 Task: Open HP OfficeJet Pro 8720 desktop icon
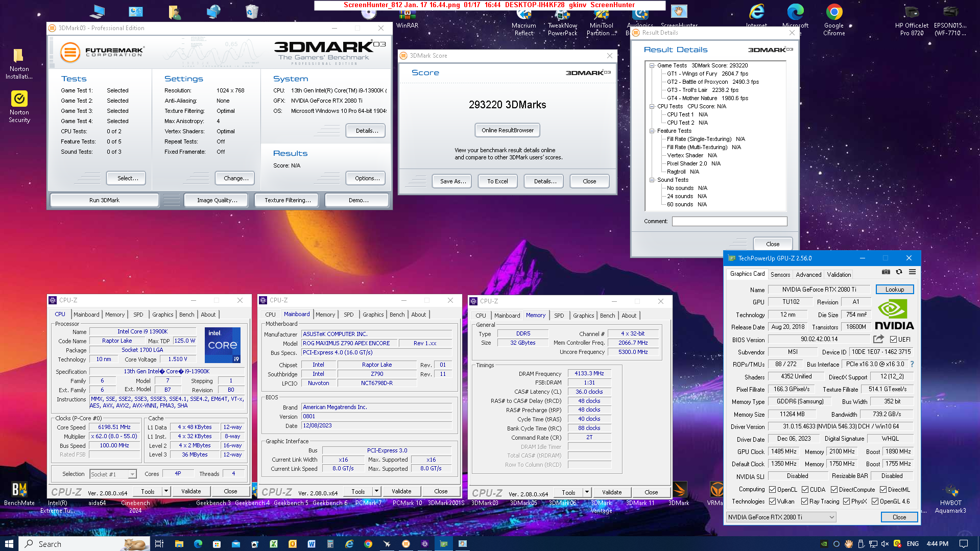(912, 19)
